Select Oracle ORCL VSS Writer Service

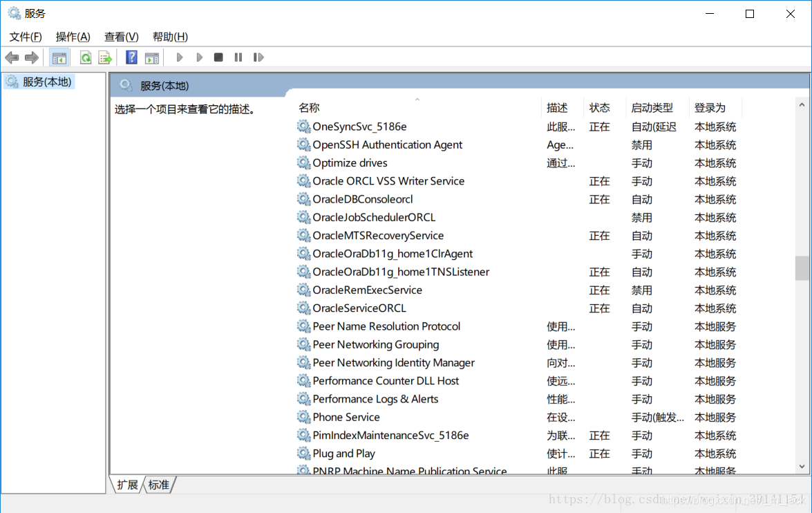tap(388, 181)
